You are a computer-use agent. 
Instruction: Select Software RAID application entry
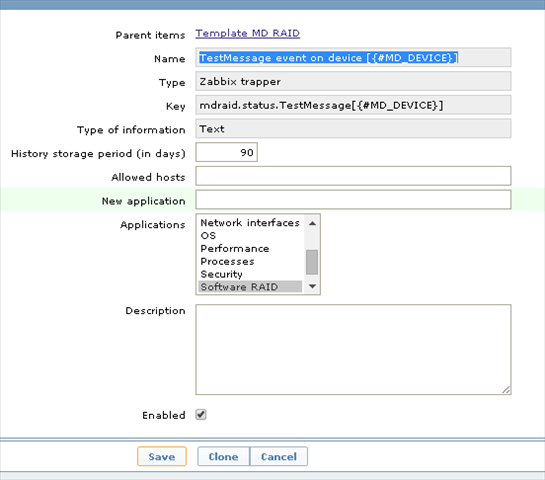click(x=250, y=287)
